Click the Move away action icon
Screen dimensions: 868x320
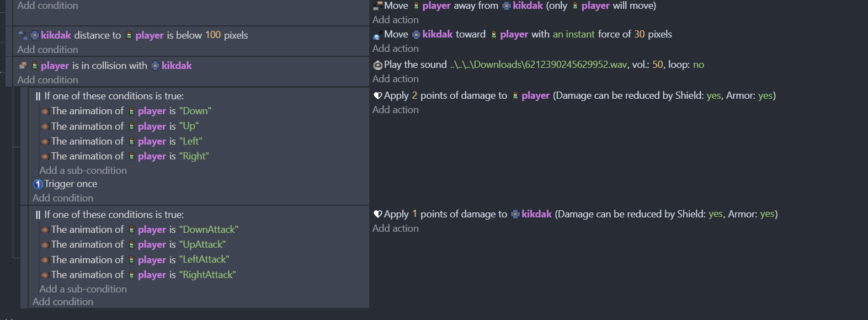378,6
